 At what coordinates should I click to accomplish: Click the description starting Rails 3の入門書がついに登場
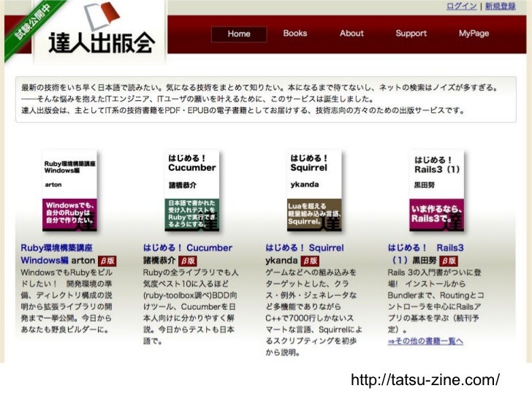click(436, 301)
